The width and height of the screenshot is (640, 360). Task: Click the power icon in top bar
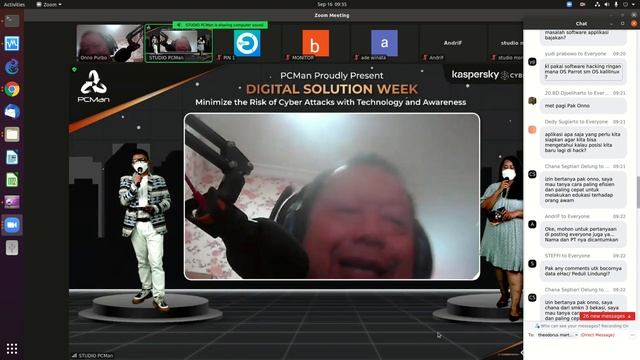point(625,4)
